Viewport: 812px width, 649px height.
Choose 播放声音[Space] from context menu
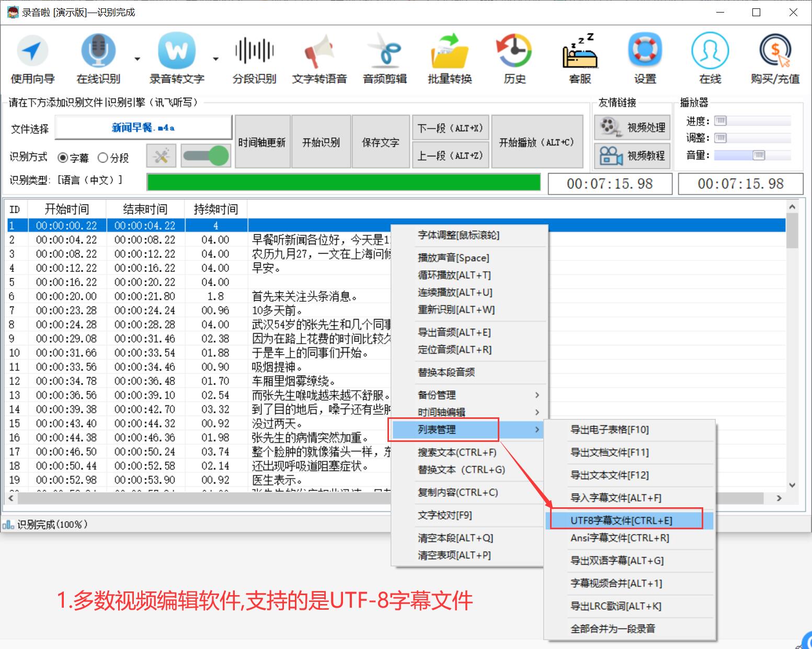pyautogui.click(x=469, y=258)
